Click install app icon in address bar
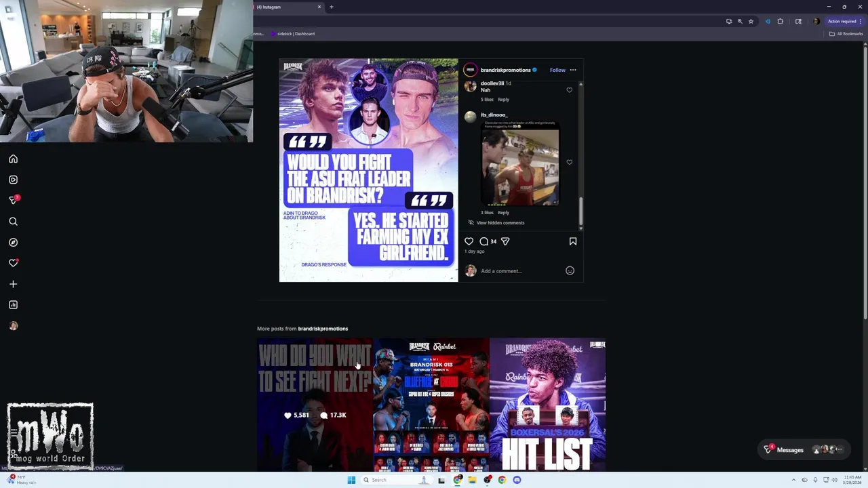This screenshot has width=868, height=488. point(729,21)
